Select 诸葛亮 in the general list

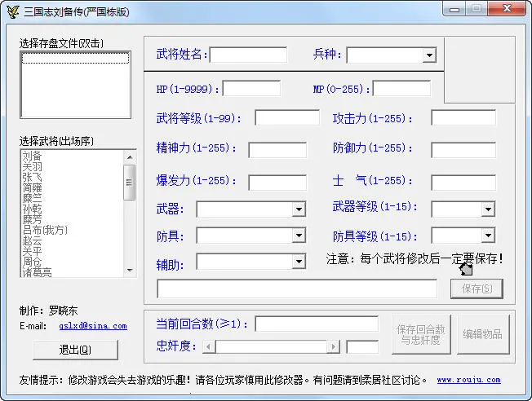(x=38, y=272)
